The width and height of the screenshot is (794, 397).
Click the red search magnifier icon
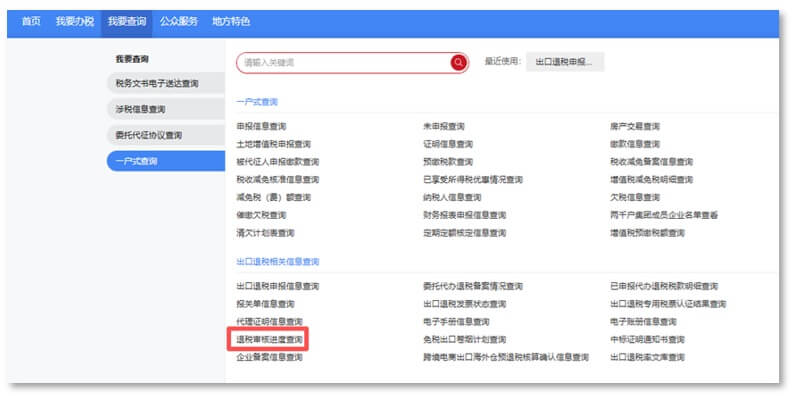[x=458, y=63]
